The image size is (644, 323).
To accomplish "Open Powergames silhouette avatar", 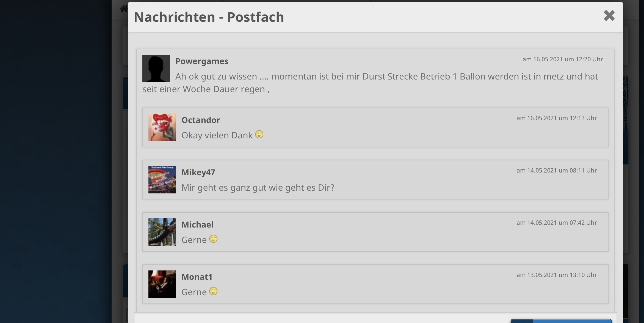I will (156, 68).
